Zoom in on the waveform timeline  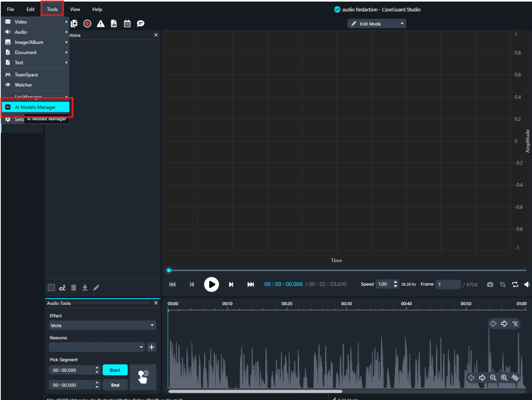click(504, 378)
